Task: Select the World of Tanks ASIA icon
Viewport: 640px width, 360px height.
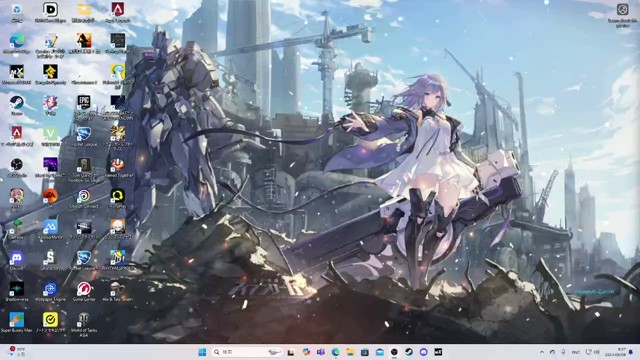Action: pos(84,324)
